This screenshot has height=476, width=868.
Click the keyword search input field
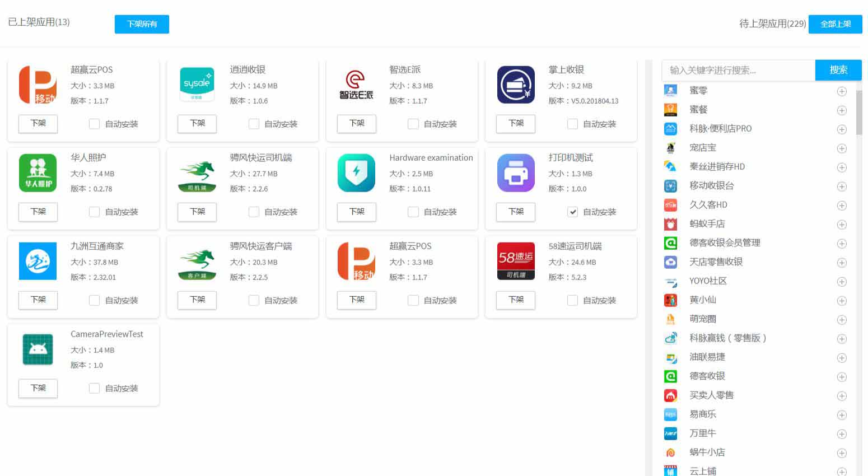(738, 70)
